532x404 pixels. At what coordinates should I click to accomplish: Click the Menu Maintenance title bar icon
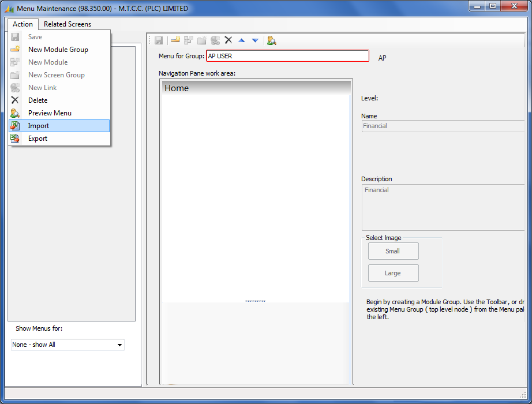[x=8, y=8]
